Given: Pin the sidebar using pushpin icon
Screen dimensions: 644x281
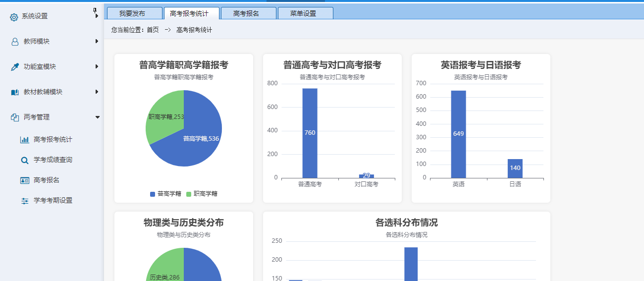Looking at the screenshot, I should tap(95, 10).
